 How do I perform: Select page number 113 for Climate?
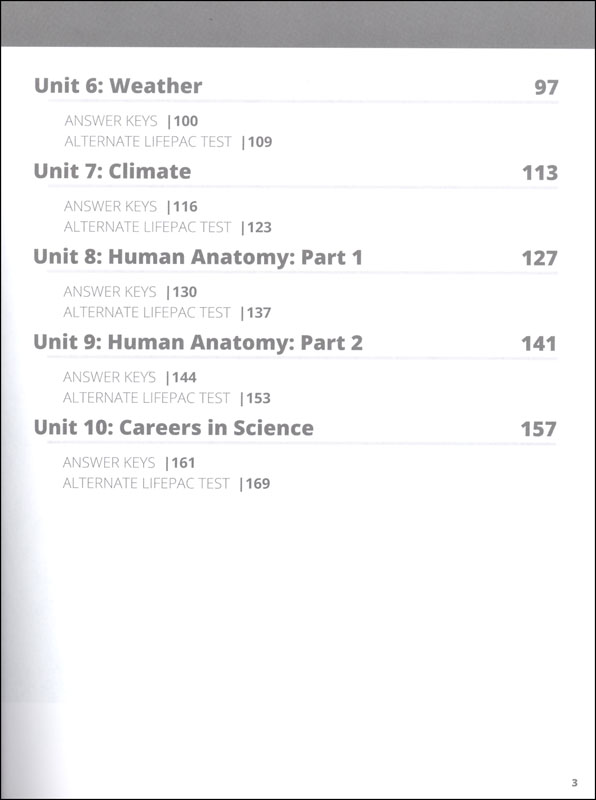pyautogui.click(x=540, y=173)
